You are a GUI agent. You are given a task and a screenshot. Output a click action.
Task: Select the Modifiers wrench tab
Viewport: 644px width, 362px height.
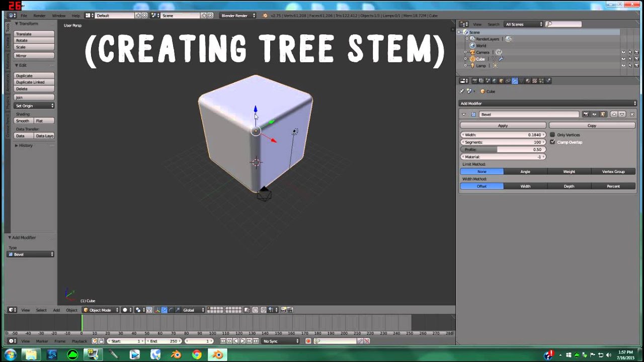coord(515,80)
